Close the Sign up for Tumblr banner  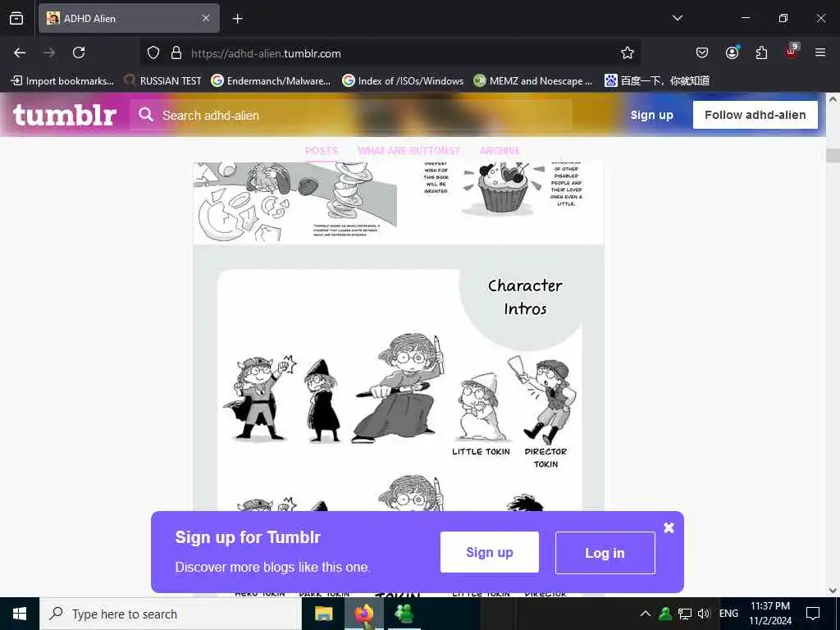click(669, 527)
